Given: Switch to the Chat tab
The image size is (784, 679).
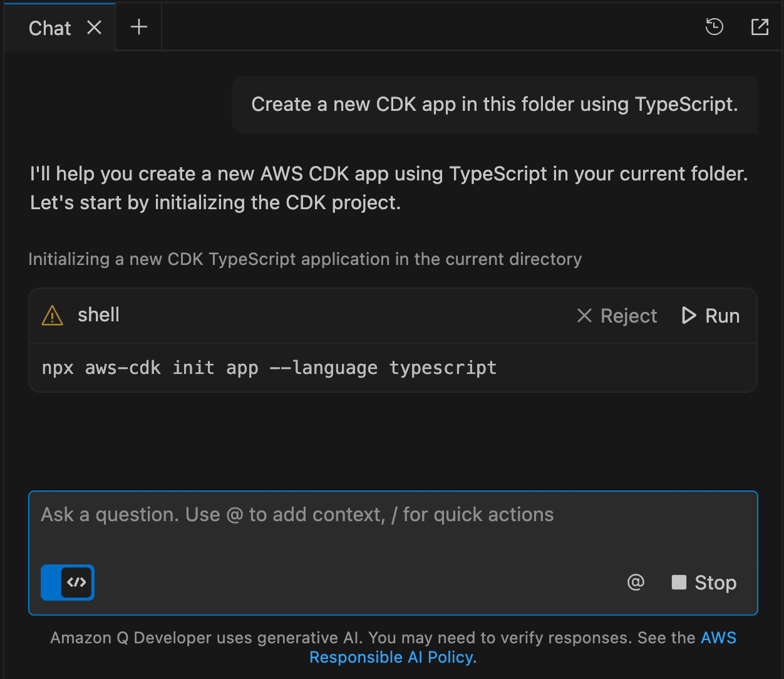Looking at the screenshot, I should click(x=49, y=28).
